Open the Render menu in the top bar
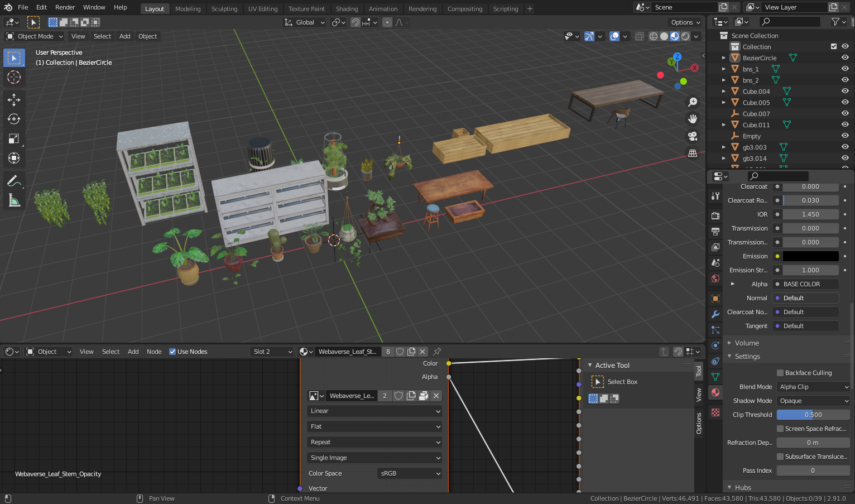The height and width of the screenshot is (504, 855). point(65,7)
